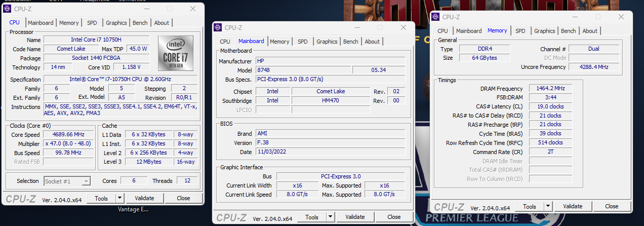
Task: Go to the Mainboard tab in the right CPU-Z window
Action: pyautogui.click(x=469, y=31)
